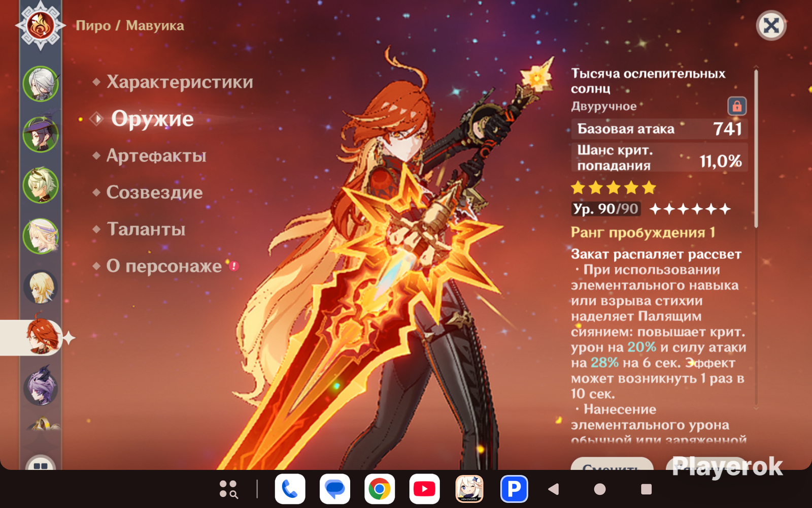Click the Пиро / Мавуика header text
The width and height of the screenshot is (812, 508).
pos(130,25)
